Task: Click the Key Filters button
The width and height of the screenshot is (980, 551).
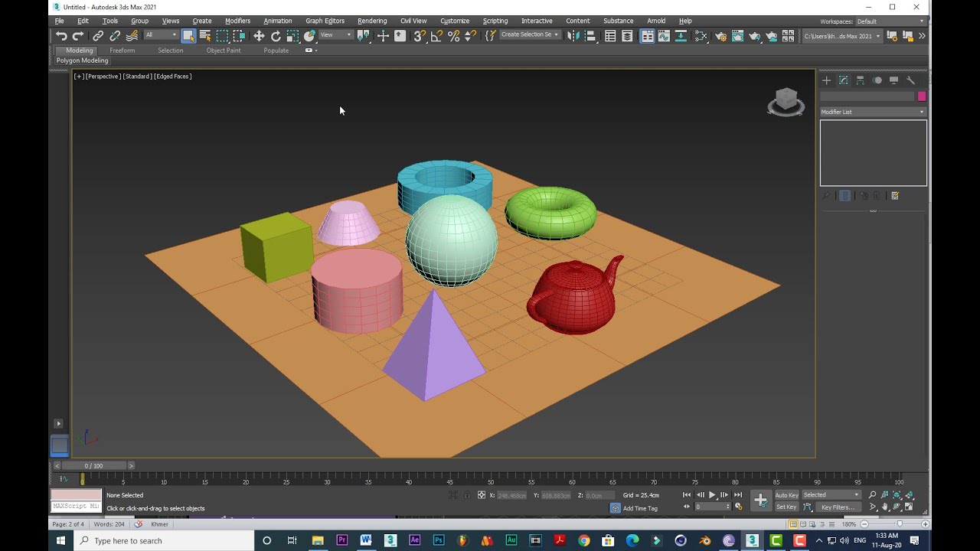Action: pos(838,507)
